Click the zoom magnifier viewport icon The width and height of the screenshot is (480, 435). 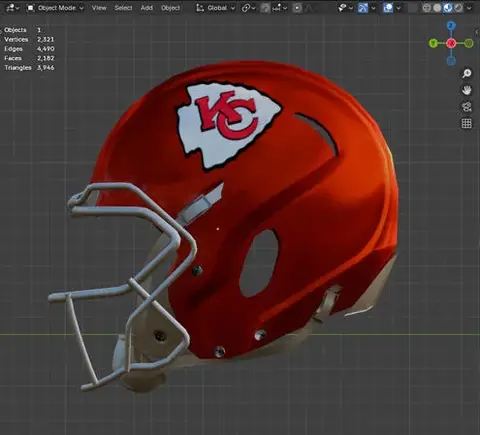pyautogui.click(x=467, y=73)
